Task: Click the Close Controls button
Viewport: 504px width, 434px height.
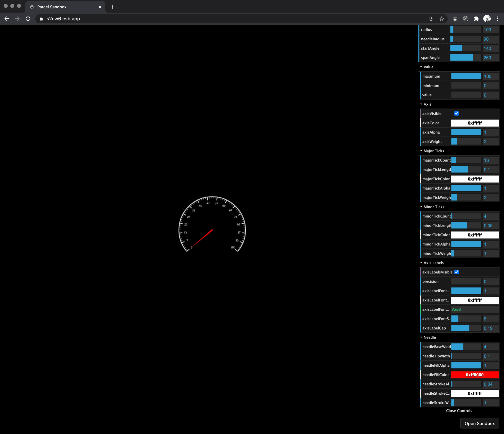Action: tap(459, 410)
